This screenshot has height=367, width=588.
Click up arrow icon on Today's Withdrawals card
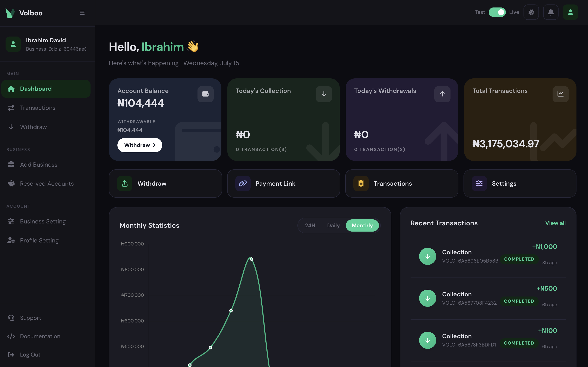pyautogui.click(x=442, y=94)
